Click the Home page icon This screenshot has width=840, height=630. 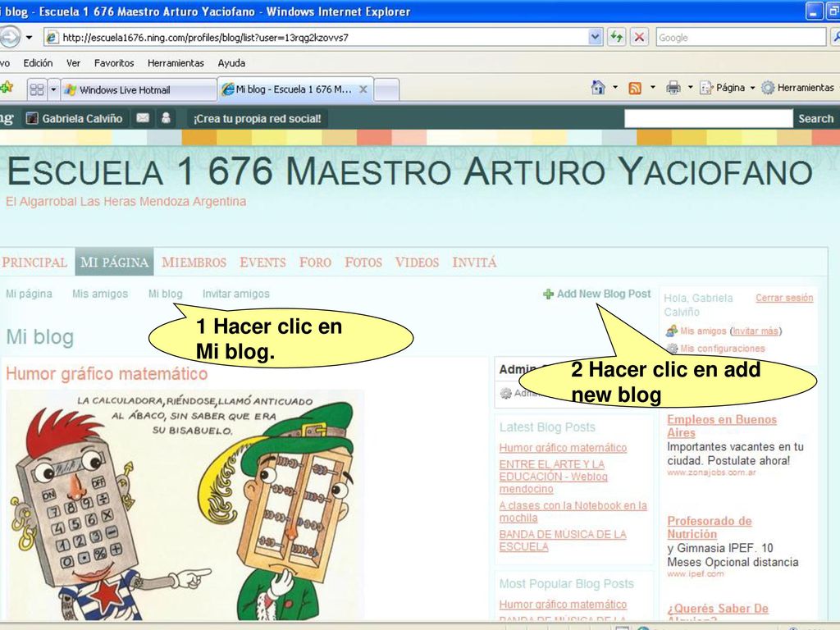(598, 87)
